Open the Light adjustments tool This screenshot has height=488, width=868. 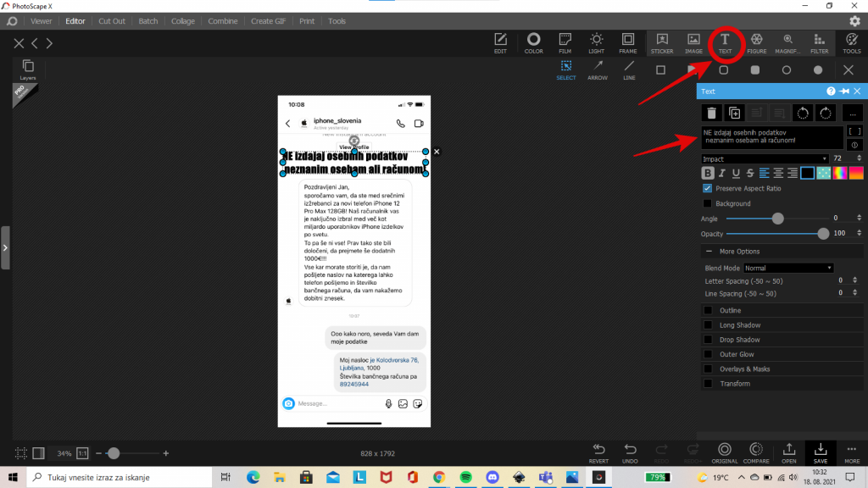point(596,43)
